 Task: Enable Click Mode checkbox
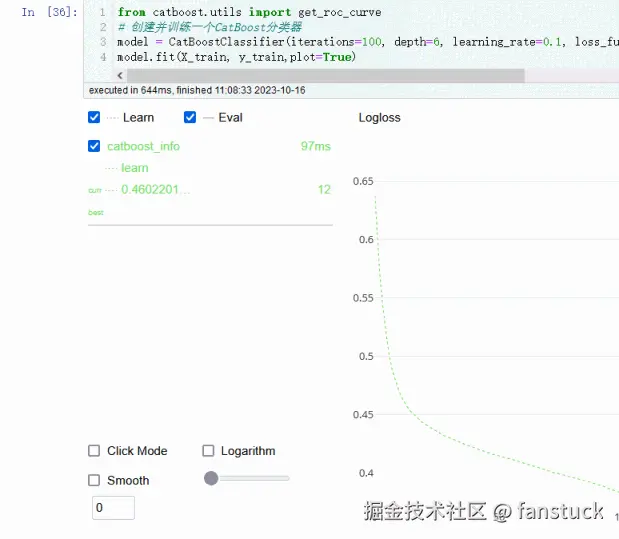tap(94, 451)
